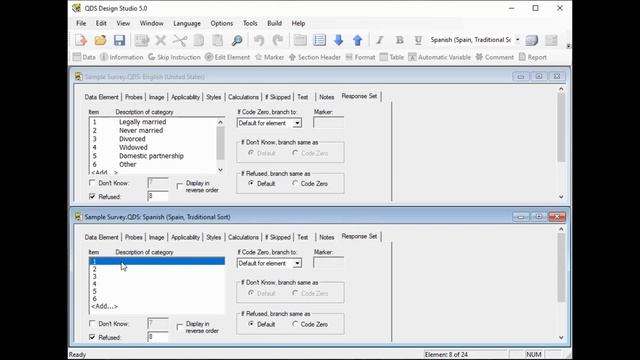Open Calculations tab in English window
The height and width of the screenshot is (360, 640).
pyautogui.click(x=243, y=97)
